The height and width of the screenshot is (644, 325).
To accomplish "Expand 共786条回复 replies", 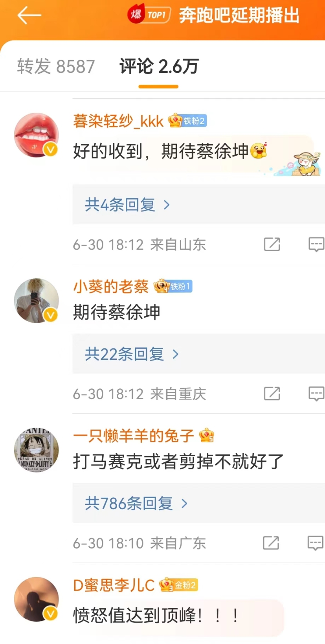I will pos(136,503).
